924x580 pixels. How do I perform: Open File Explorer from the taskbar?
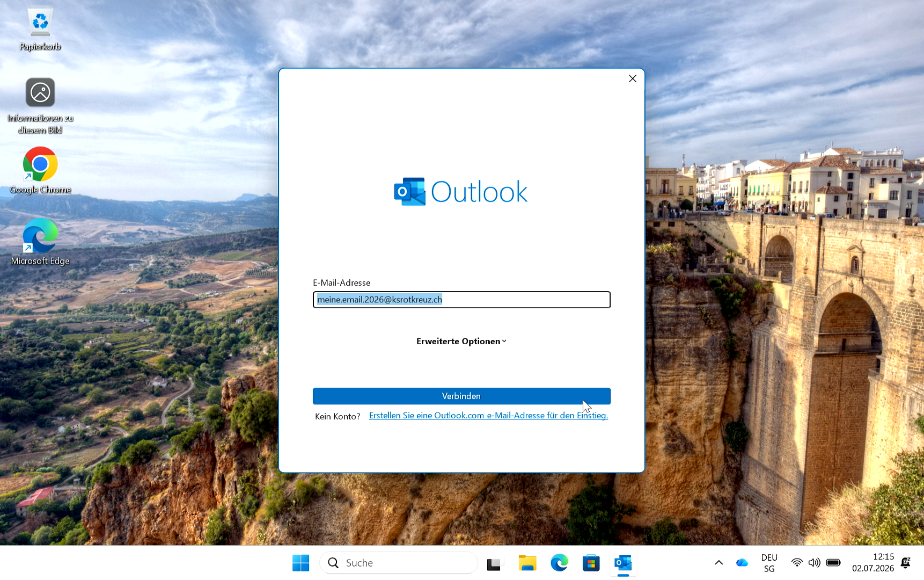click(x=527, y=563)
